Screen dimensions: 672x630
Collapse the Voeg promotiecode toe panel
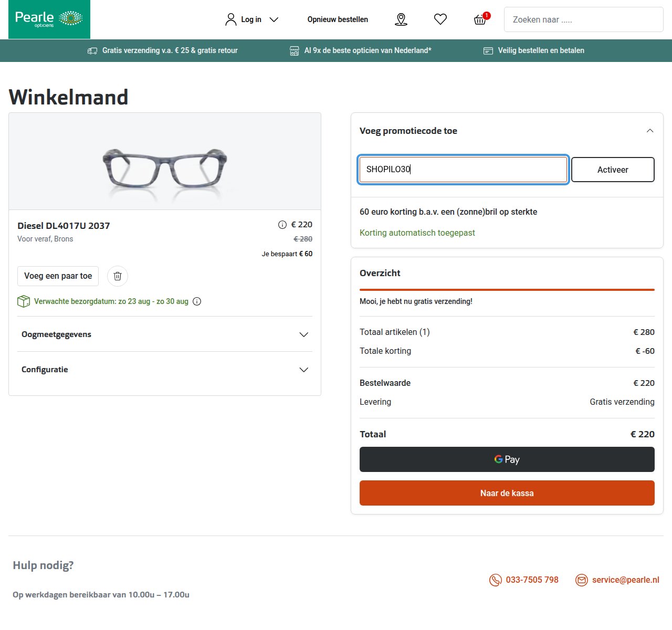[x=650, y=131]
